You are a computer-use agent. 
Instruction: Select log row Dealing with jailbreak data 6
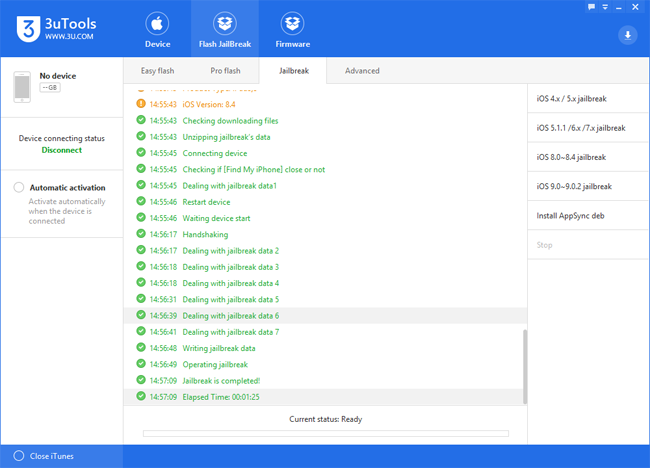click(325, 315)
